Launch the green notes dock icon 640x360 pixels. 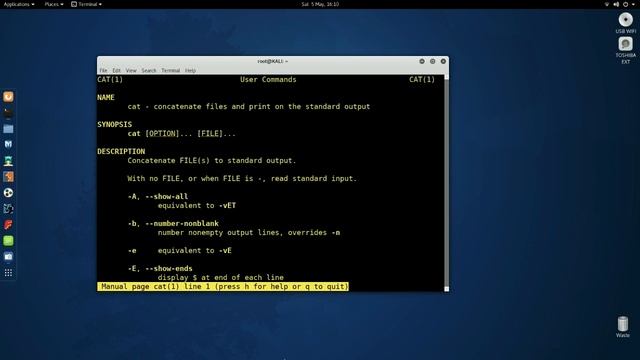[x=8, y=240]
